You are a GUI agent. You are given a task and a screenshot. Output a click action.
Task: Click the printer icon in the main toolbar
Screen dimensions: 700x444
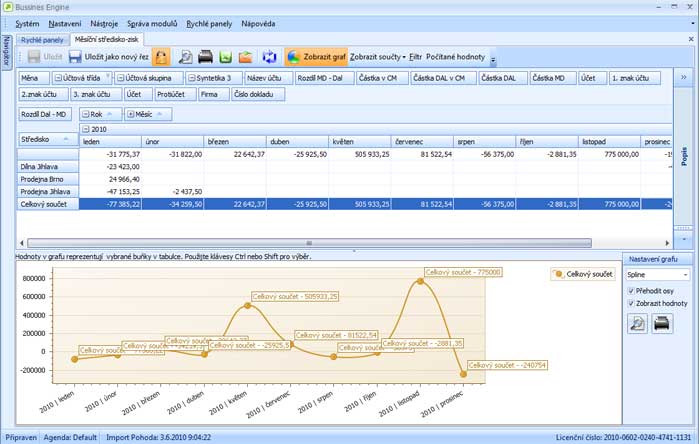pyautogui.click(x=205, y=57)
